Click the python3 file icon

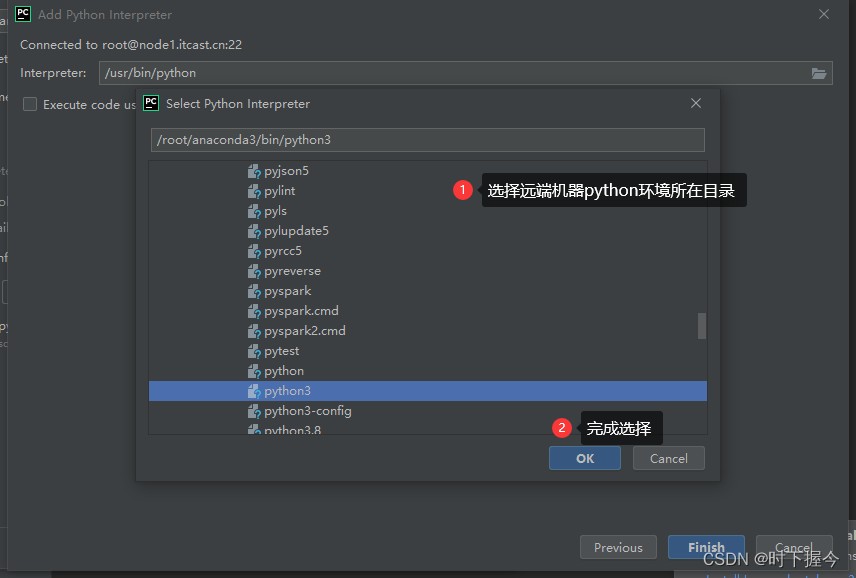pos(254,391)
